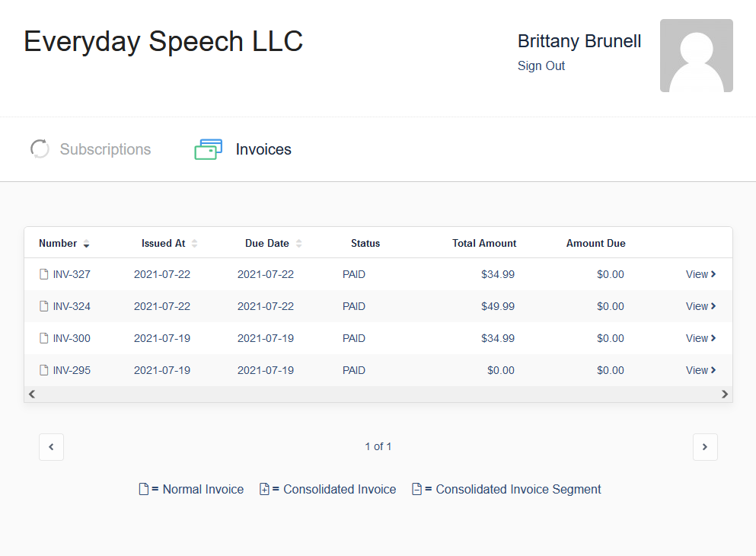Viewport: 756px width, 556px height.
Task: Click the Subscriptions refresh-circle icon
Action: click(40, 149)
